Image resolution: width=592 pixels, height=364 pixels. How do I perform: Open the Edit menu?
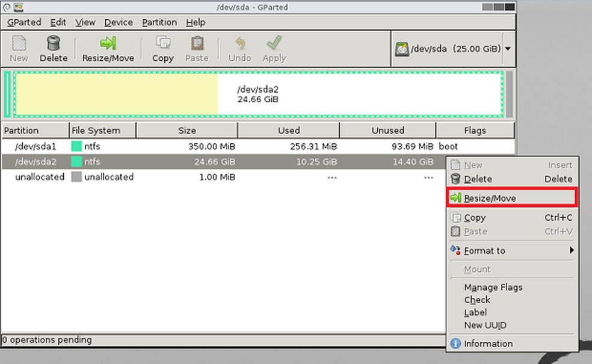[x=58, y=22]
